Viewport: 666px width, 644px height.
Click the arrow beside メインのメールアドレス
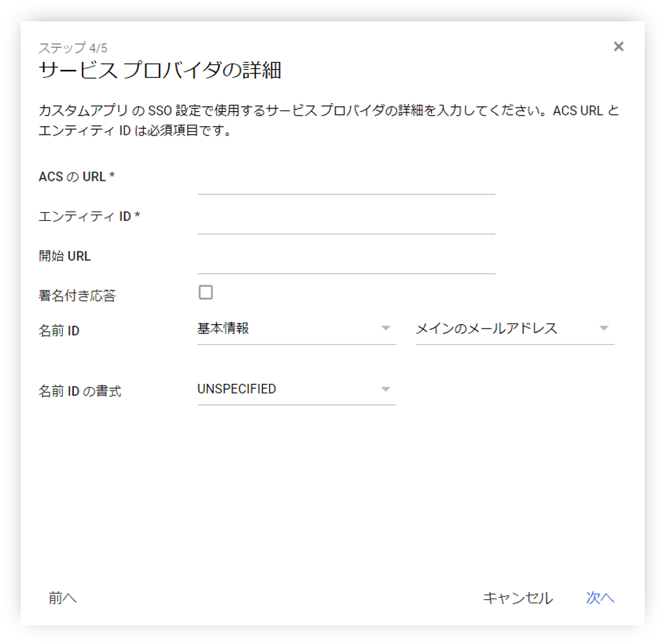pos(604,328)
